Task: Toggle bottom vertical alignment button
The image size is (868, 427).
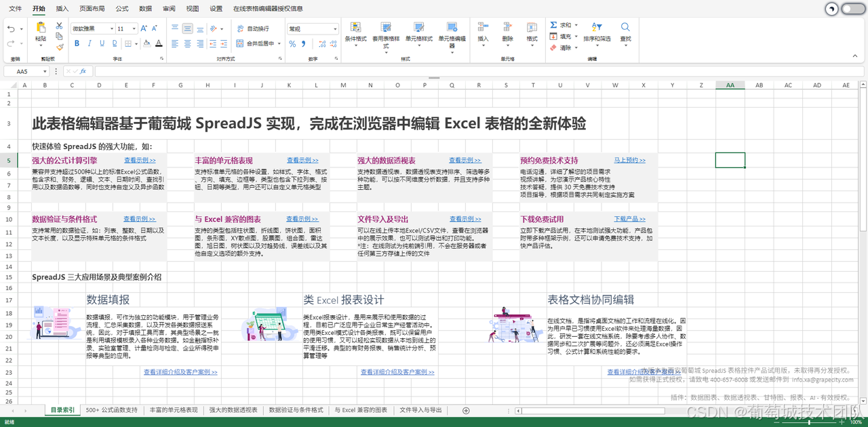Action: [200, 29]
